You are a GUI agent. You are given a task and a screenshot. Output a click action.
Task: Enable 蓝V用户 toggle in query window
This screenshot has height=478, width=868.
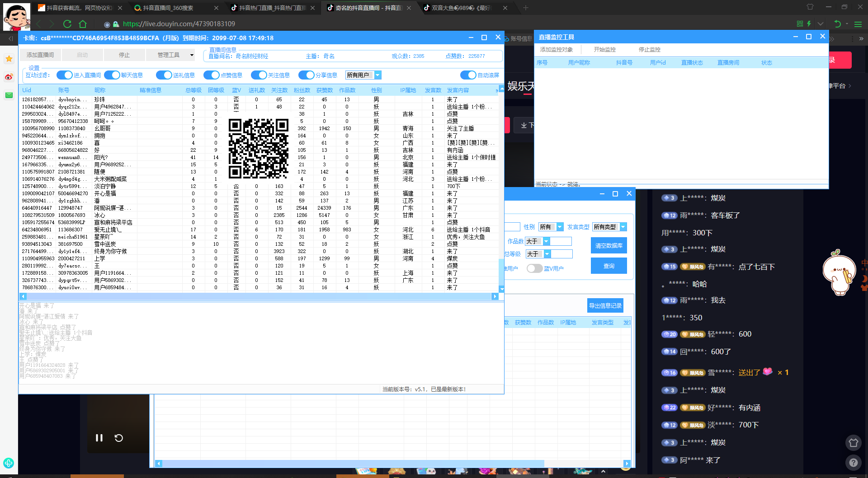(534, 268)
